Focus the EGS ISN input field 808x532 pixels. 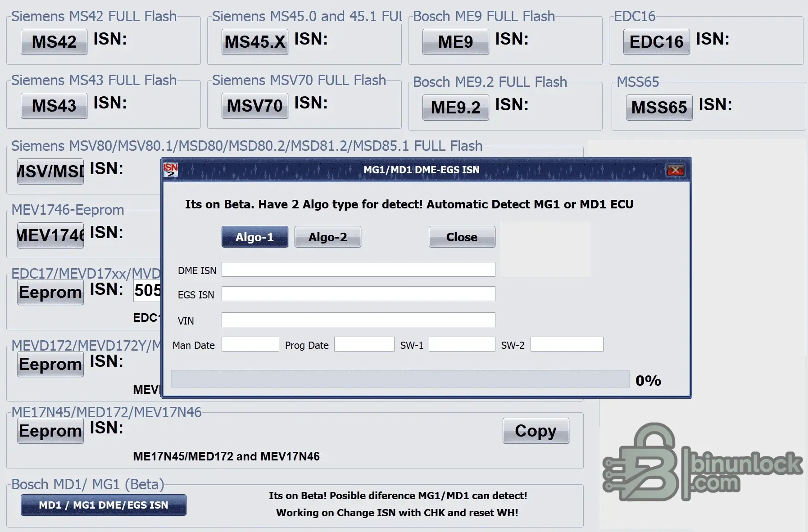pos(359,294)
